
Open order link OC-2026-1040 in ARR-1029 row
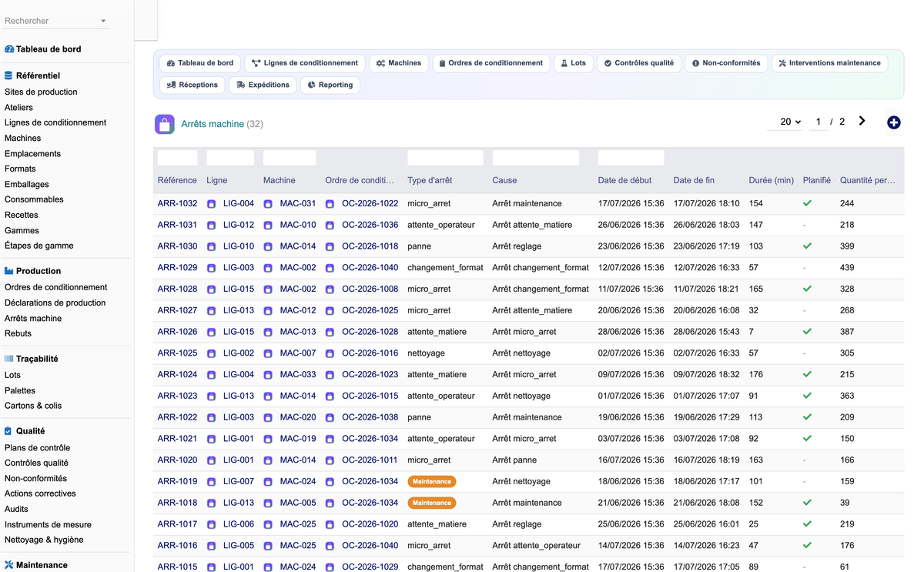(370, 268)
